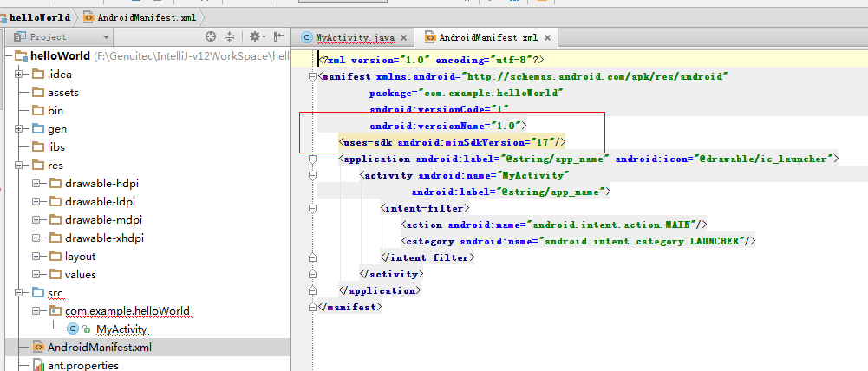
Task: Click the minSdkVersion "17" value in editor
Action: (x=545, y=142)
